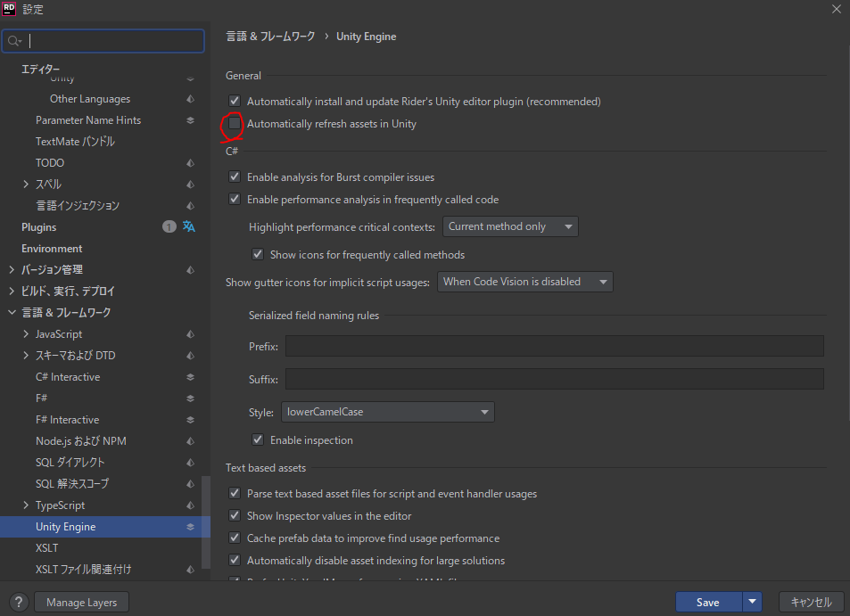
Task: Click the Manage Layers button
Action: pos(82,603)
